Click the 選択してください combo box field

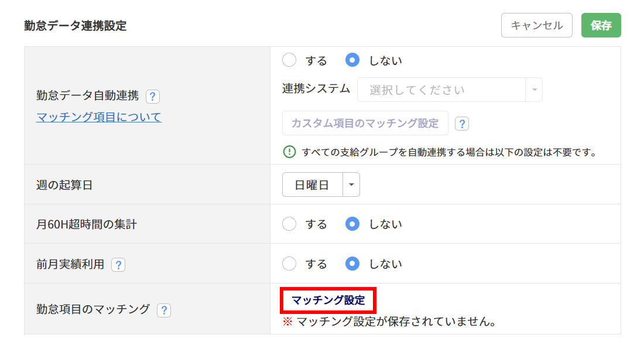pos(450,90)
